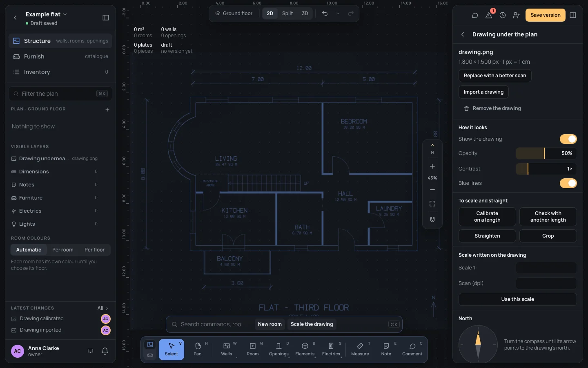588x368 pixels.
Task: Select the Walls tool
Action: [x=227, y=350]
